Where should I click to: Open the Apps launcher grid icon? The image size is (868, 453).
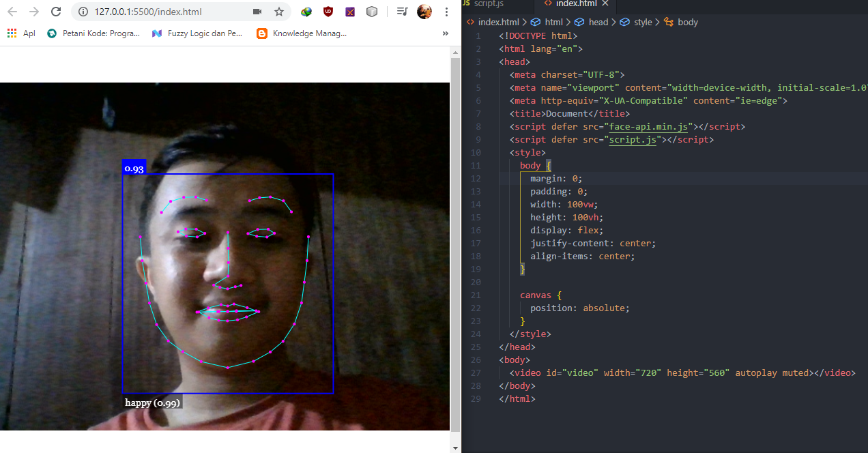pyautogui.click(x=12, y=33)
